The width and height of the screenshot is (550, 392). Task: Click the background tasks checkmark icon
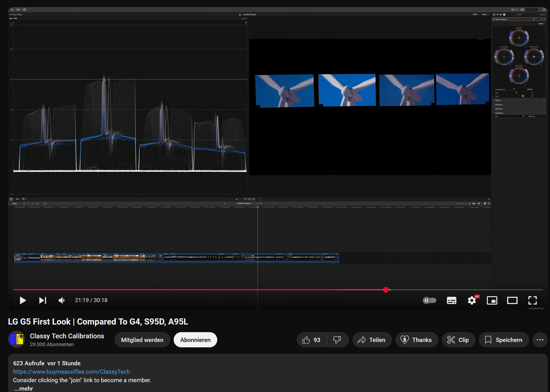click(24, 10)
